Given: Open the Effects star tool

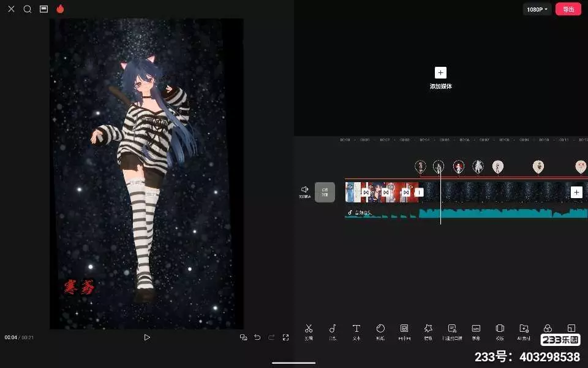Looking at the screenshot, I should pos(428,331).
